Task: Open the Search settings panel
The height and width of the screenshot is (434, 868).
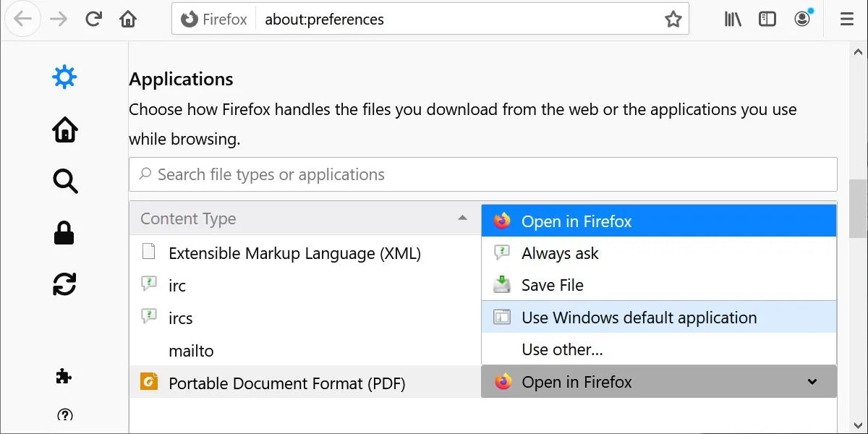Action: (x=65, y=182)
